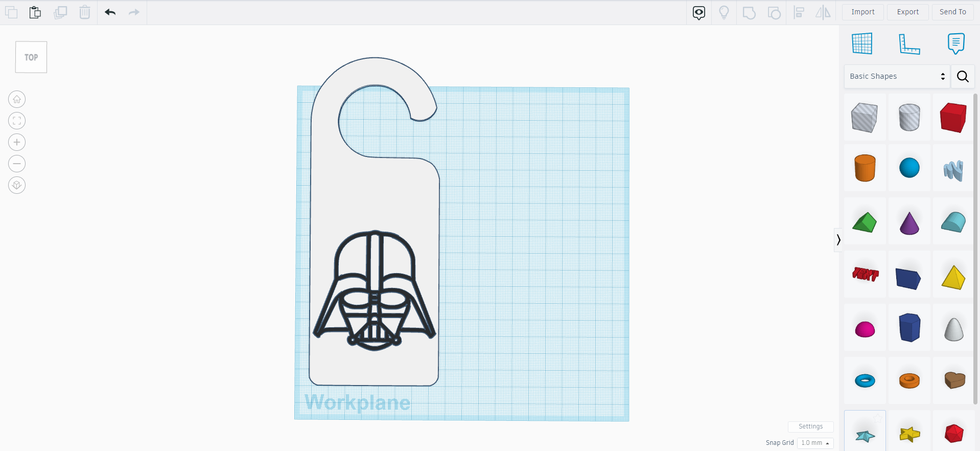Toggle Show all lightbulb icon
The height and width of the screenshot is (451, 980).
(724, 12)
